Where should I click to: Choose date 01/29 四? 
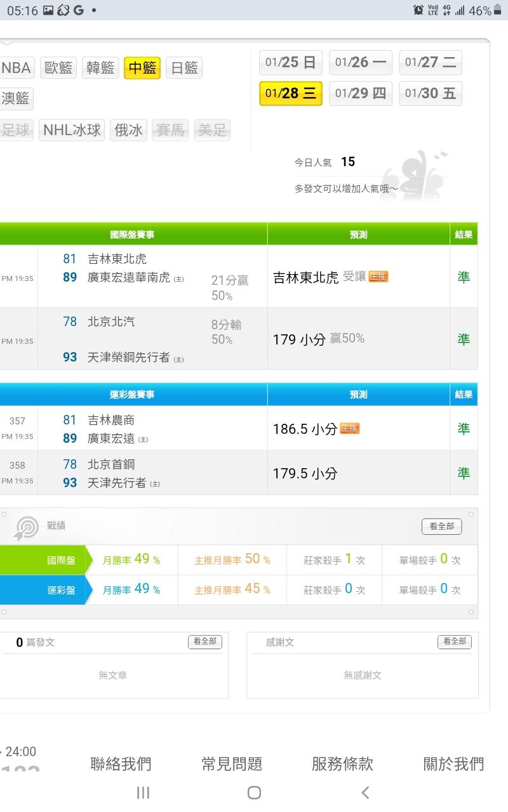361,93
